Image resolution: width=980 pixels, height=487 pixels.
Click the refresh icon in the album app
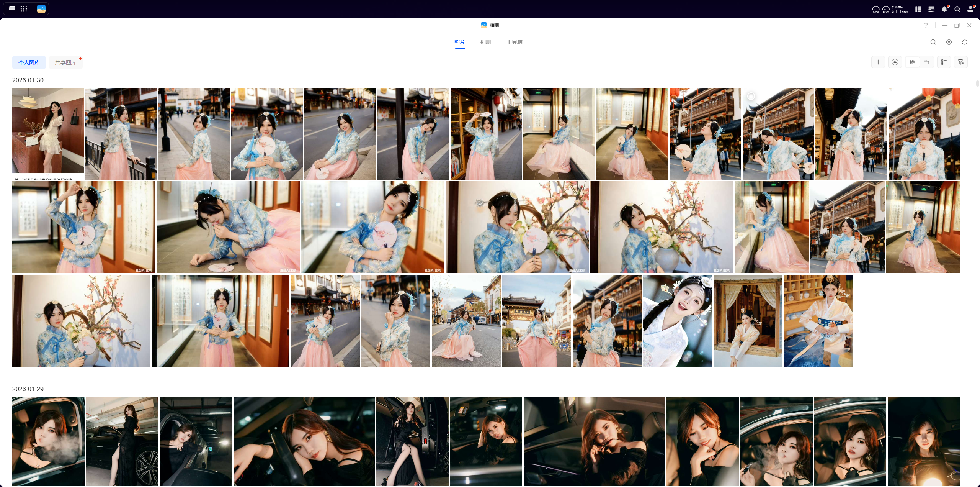pos(964,42)
